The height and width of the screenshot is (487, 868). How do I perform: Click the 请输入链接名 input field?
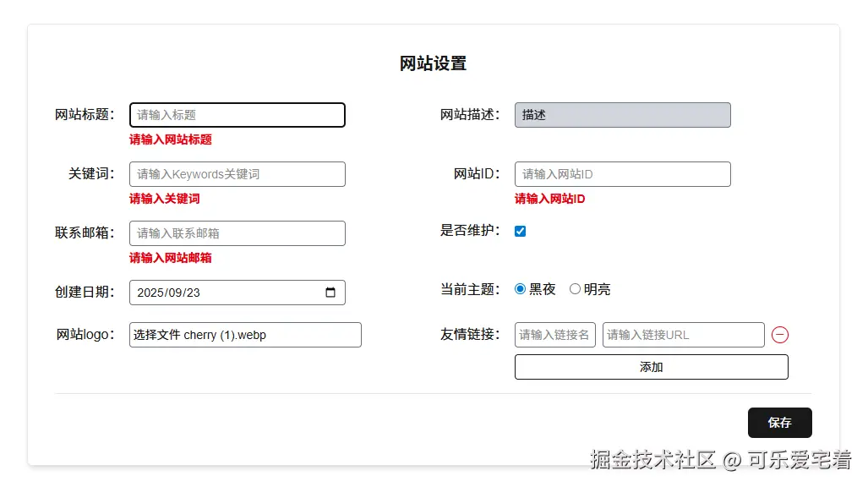point(554,335)
